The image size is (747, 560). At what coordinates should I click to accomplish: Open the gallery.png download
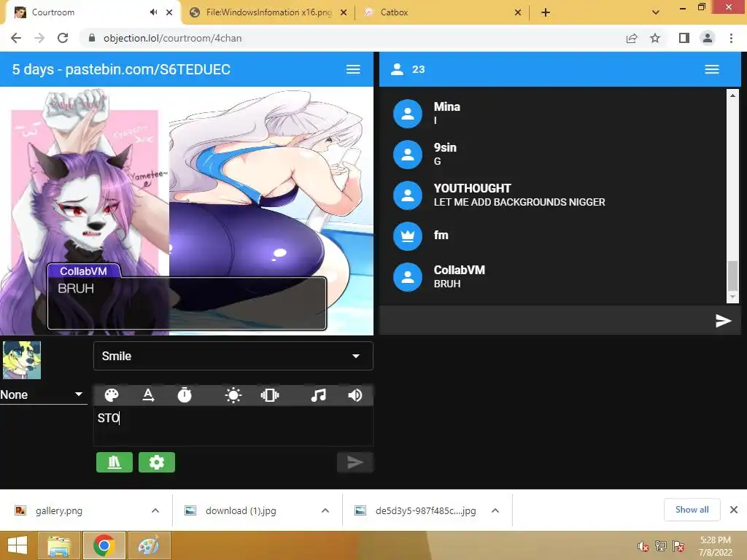(x=58, y=511)
